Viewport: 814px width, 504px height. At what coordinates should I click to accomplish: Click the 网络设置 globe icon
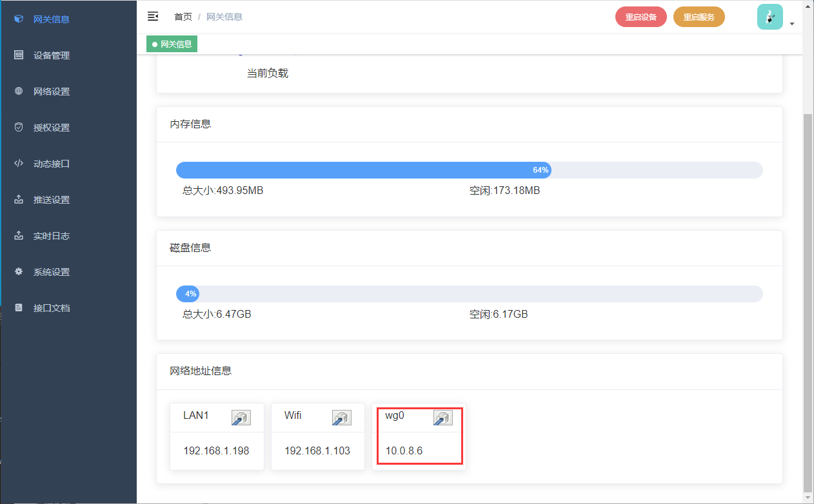pyautogui.click(x=19, y=92)
